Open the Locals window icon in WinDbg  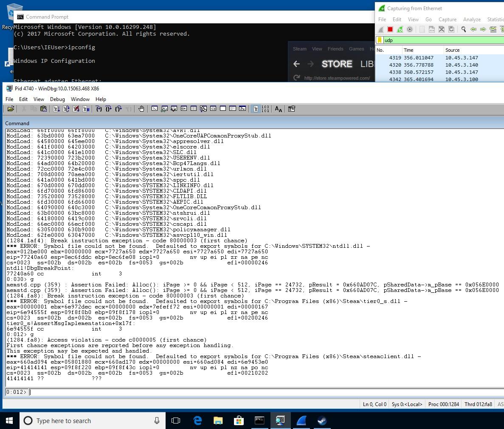pos(174,109)
